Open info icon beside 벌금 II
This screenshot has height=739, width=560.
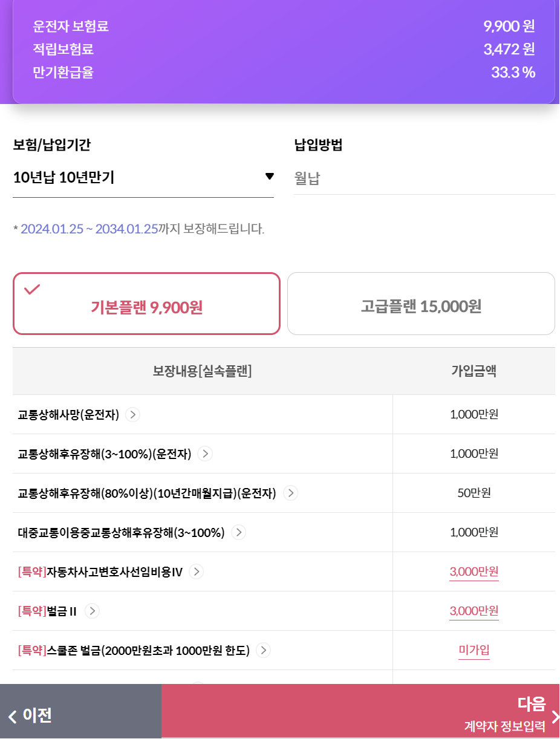click(x=92, y=611)
